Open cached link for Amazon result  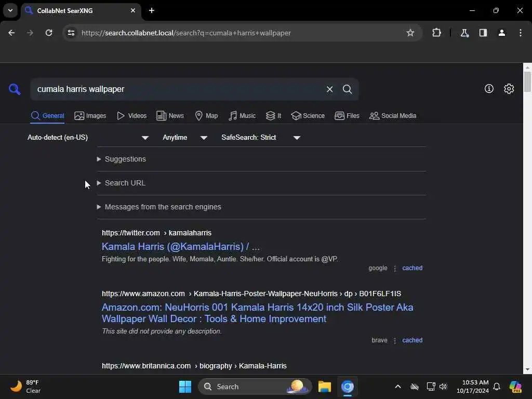(x=412, y=340)
